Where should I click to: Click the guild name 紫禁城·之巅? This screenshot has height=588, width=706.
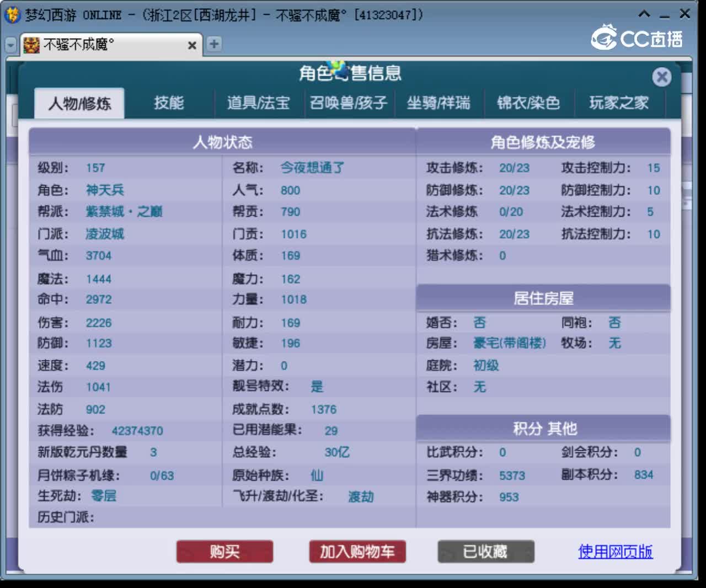click(124, 212)
